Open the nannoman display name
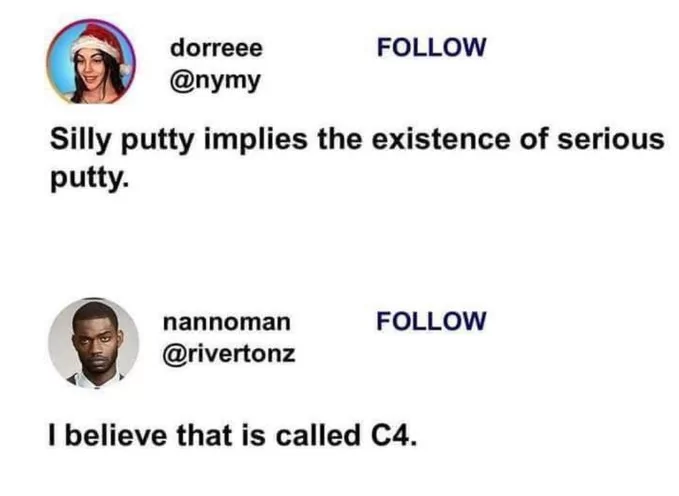 pos(227,322)
